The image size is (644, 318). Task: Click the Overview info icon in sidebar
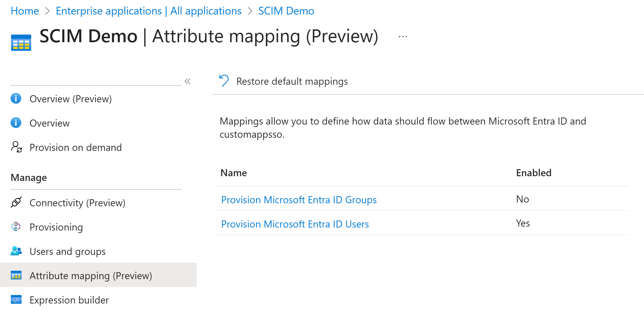16,123
